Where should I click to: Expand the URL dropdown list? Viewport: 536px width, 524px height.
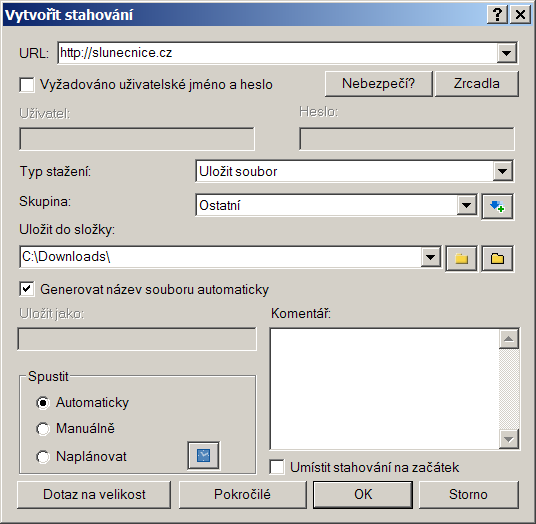click(x=506, y=53)
